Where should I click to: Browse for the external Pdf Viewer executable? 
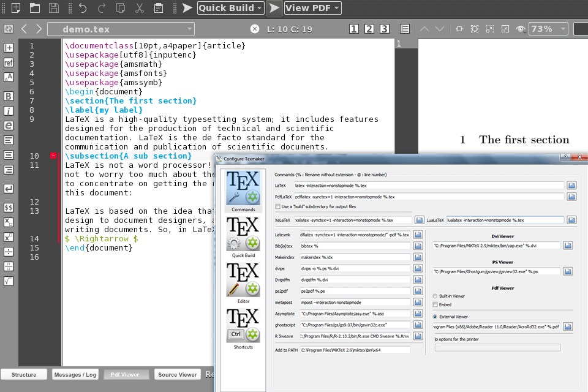(x=568, y=326)
